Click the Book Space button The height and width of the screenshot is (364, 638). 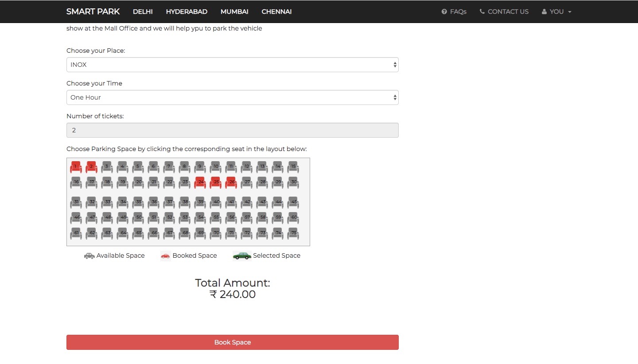click(x=232, y=342)
